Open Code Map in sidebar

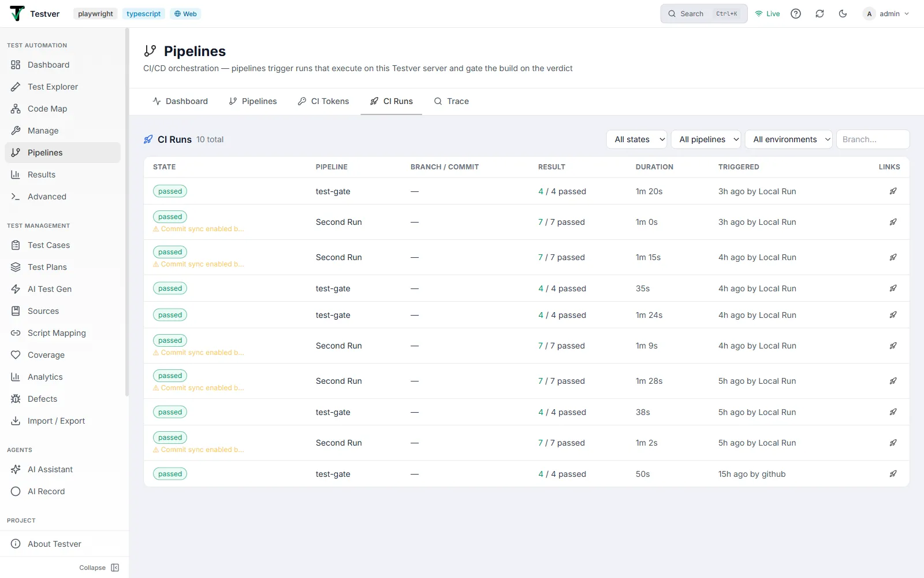(x=62, y=109)
